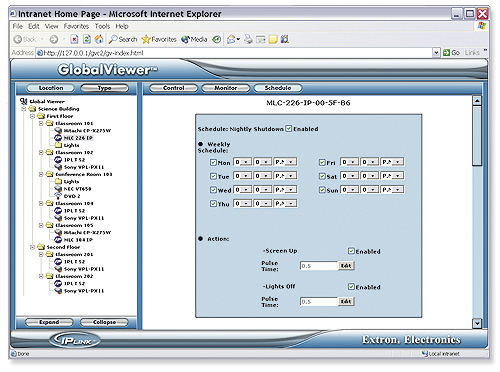Image resolution: width=500 pixels, height=372 pixels.
Task: Open the address bar dropdown arrow
Action: (x=436, y=53)
